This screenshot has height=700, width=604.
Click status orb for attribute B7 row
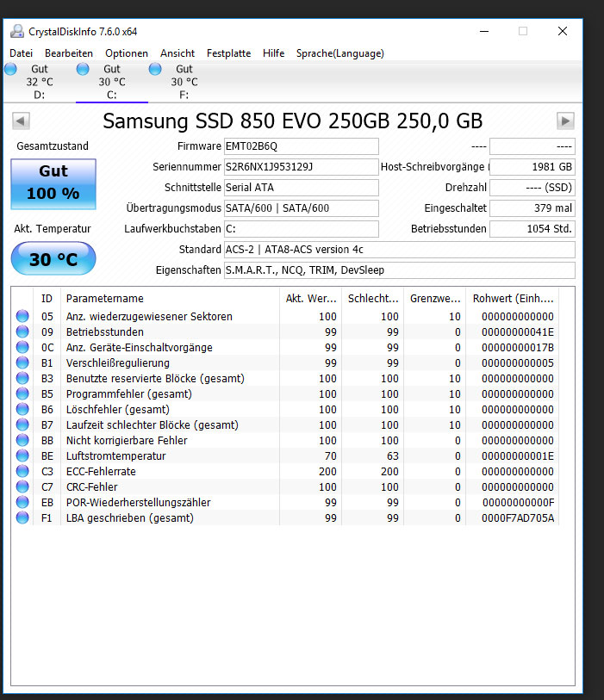click(x=22, y=424)
